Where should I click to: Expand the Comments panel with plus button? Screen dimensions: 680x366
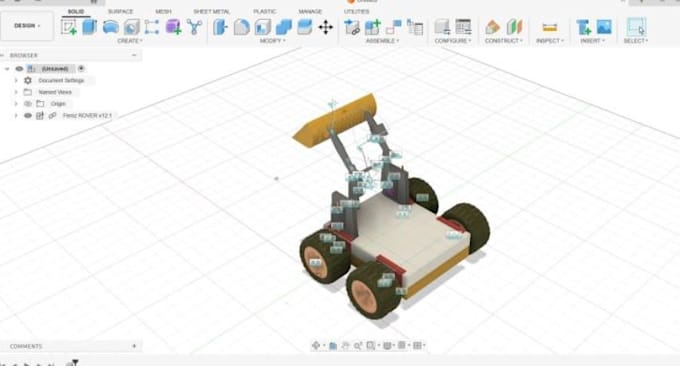pos(134,346)
